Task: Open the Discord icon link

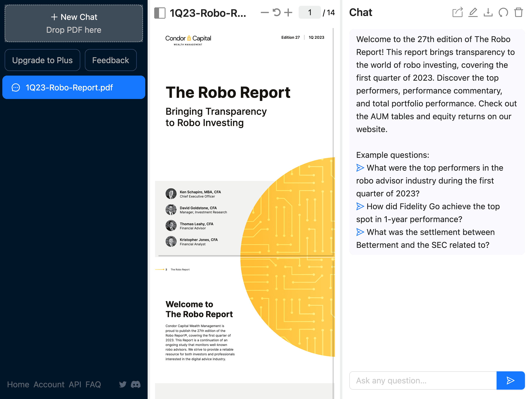Action: tap(136, 384)
